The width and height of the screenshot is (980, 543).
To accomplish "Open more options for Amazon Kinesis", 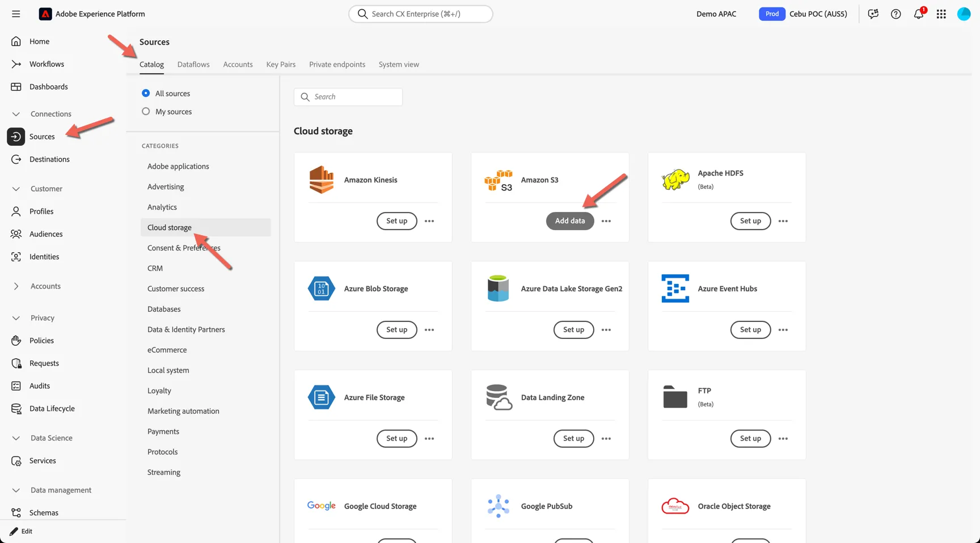I will tap(429, 221).
